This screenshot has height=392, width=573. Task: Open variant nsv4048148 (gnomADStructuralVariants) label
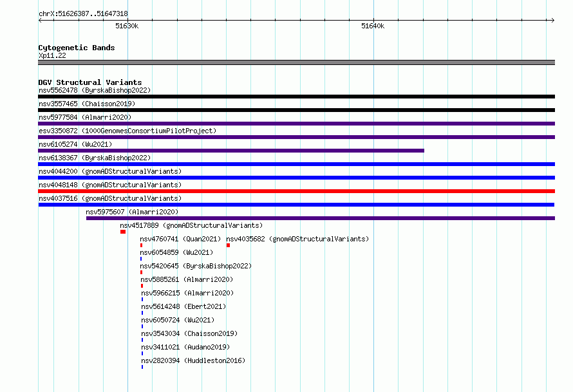tap(110, 185)
